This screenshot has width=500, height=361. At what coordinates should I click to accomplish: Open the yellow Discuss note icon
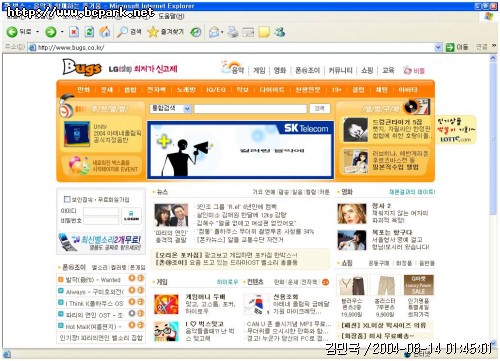[264, 32]
